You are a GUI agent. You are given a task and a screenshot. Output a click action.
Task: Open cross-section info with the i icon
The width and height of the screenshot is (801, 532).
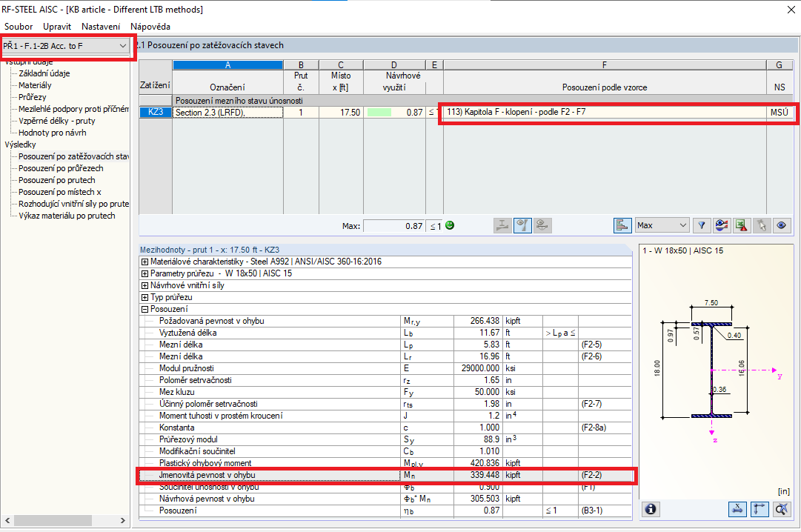651,509
